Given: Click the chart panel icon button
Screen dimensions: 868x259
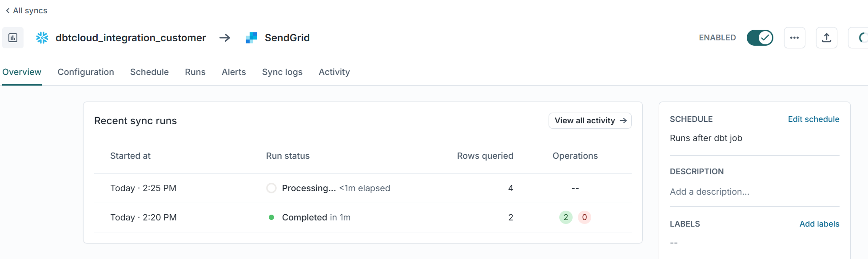Looking at the screenshot, I should tap(13, 38).
